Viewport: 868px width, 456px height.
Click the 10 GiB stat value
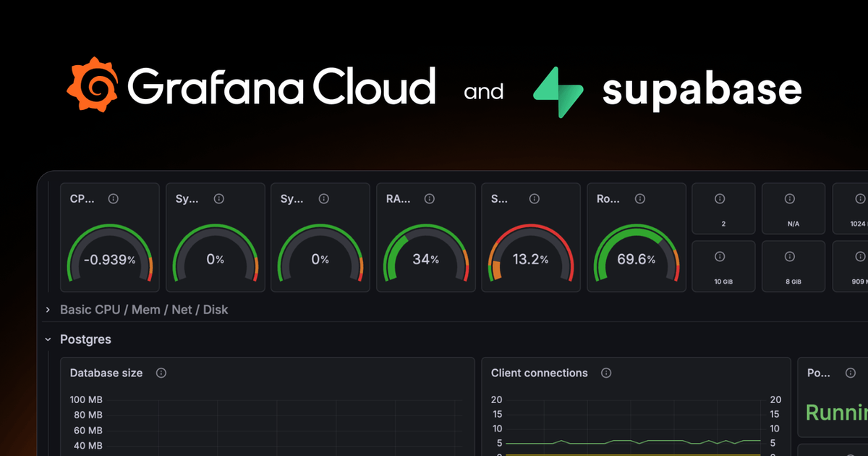click(x=723, y=281)
